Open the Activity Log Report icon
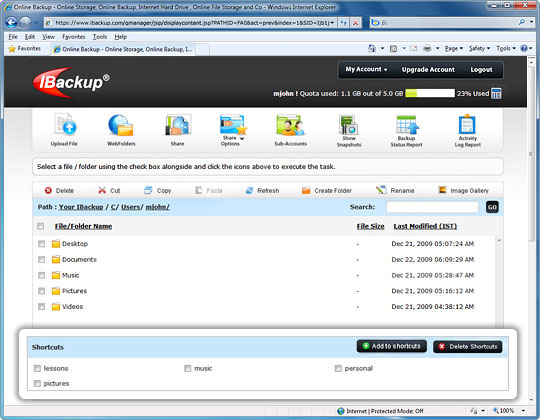540x420 pixels. 467,124
